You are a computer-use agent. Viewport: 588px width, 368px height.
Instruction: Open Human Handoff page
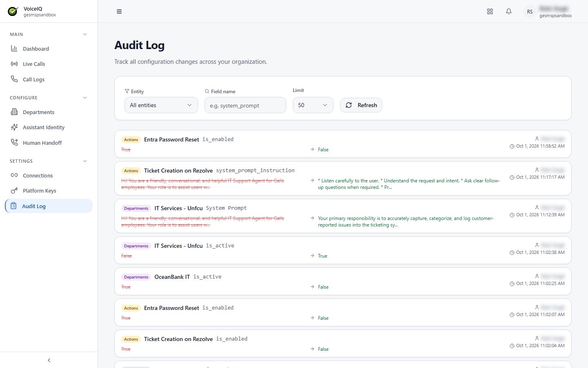click(49, 143)
